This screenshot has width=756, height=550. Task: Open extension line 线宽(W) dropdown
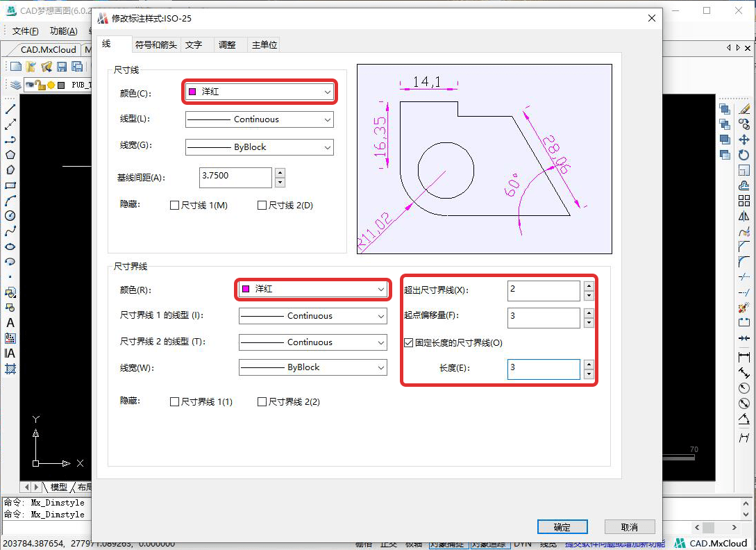pos(313,367)
